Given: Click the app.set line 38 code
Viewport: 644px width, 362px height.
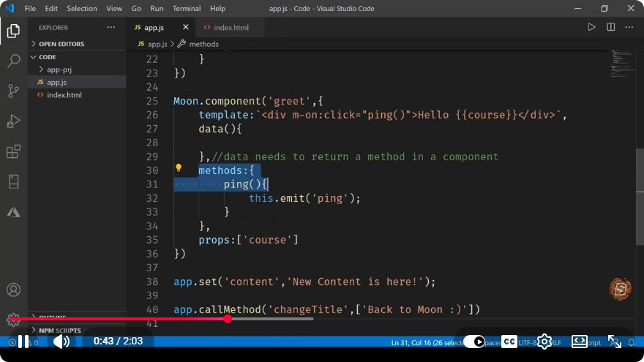Looking at the screenshot, I should click(x=304, y=282).
